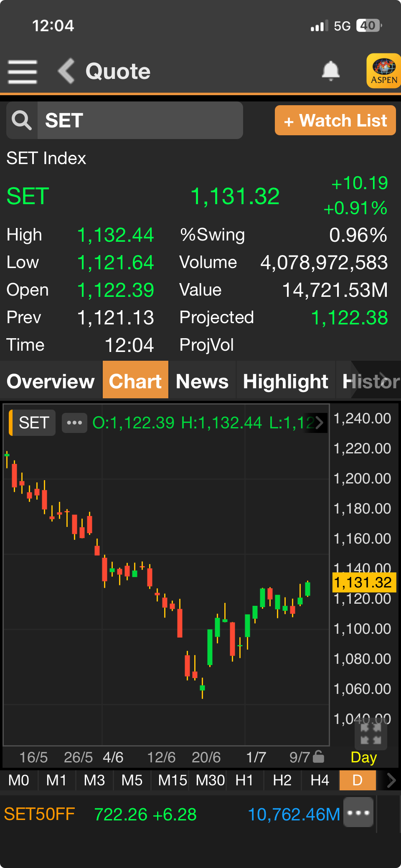This screenshot has height=868, width=401.
Task: Tap the Projected value 1,122.38
Action: coord(350,318)
